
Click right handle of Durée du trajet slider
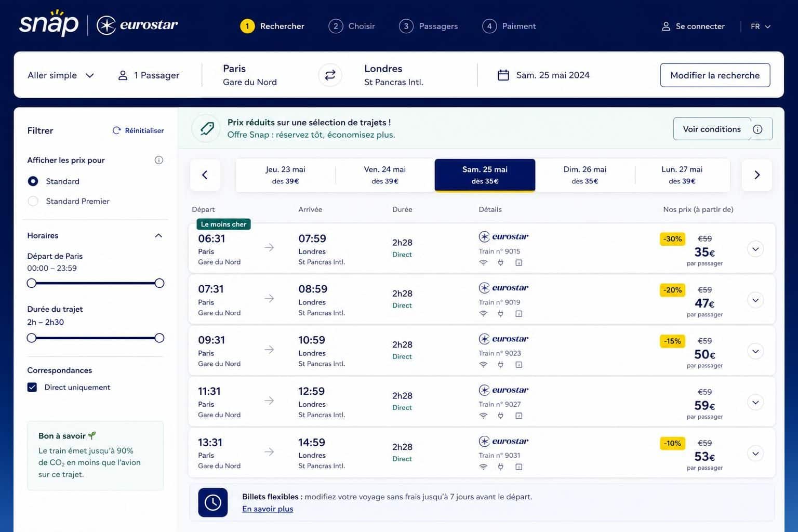pyautogui.click(x=159, y=338)
